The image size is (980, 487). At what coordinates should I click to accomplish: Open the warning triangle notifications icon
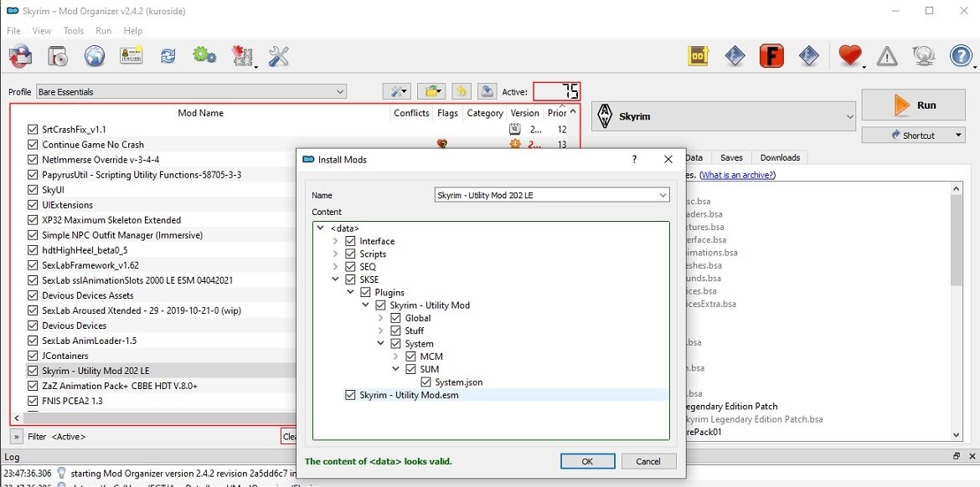[x=887, y=57]
